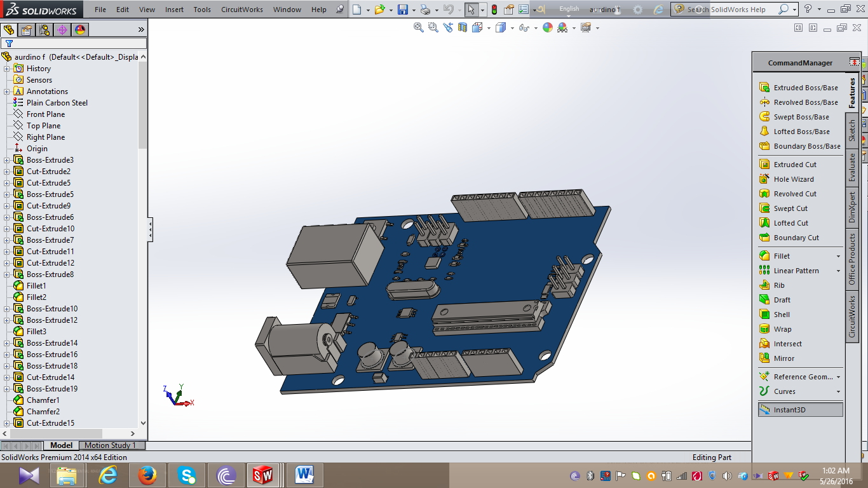Open File Properties icon in top toolbar
This screenshot has height=488, width=868.
(509, 10)
